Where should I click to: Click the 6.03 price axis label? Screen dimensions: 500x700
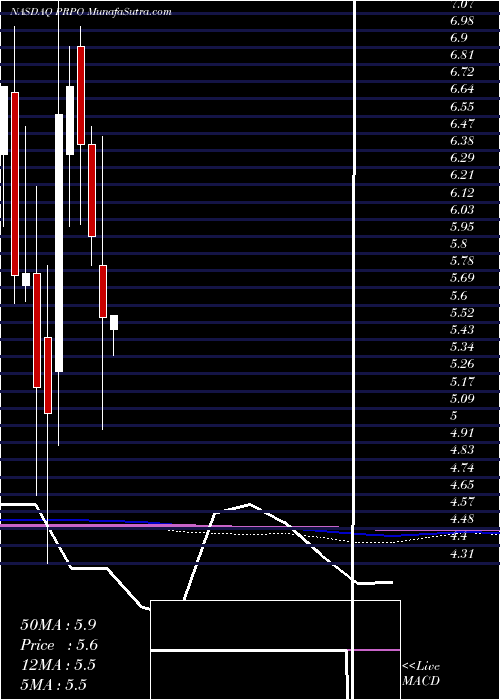click(462, 209)
